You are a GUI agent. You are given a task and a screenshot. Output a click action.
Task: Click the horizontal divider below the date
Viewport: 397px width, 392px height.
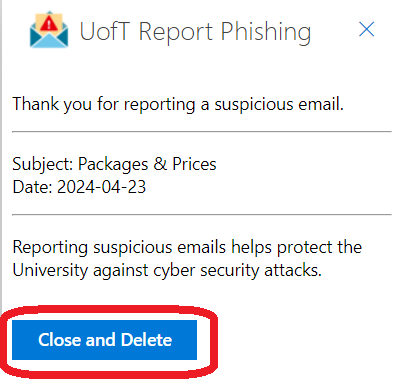tap(202, 215)
